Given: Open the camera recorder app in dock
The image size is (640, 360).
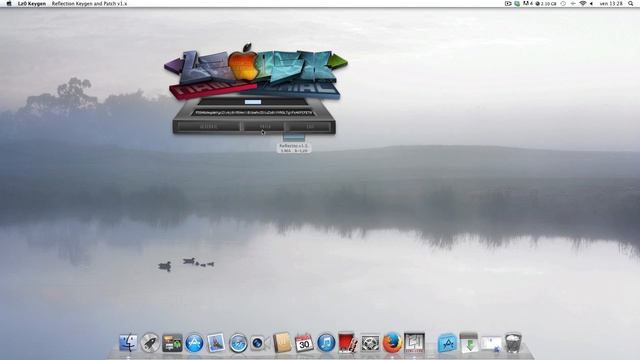Looking at the screenshot, I should point(260,343).
